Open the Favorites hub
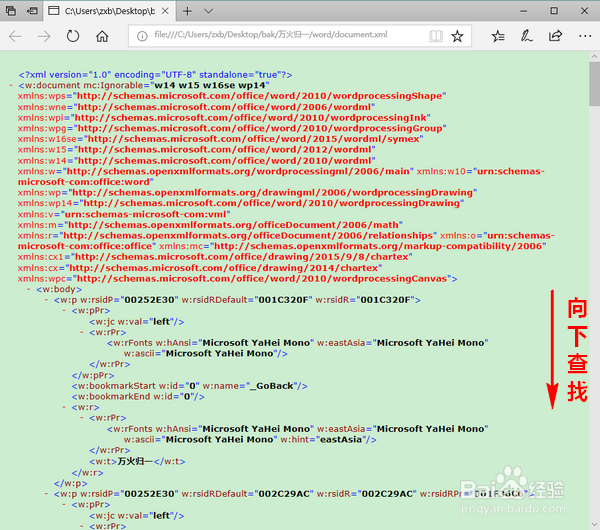600x530 pixels. point(498,36)
